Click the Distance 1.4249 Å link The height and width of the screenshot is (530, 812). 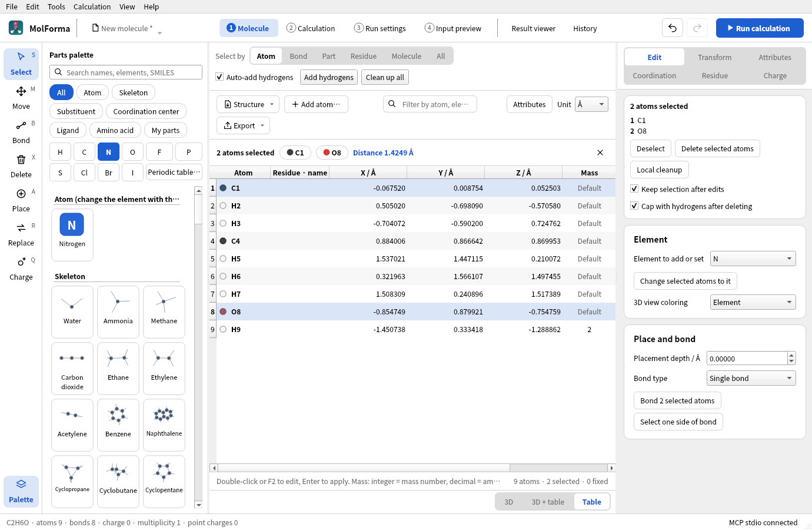pos(383,153)
